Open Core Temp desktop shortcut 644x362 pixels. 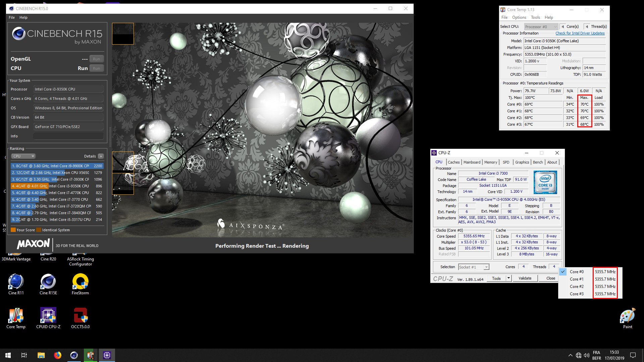coord(16,318)
